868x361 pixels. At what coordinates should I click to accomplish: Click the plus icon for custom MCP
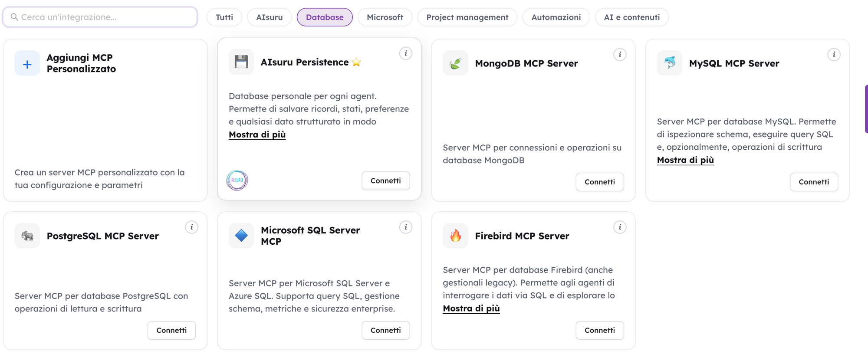[x=27, y=63]
